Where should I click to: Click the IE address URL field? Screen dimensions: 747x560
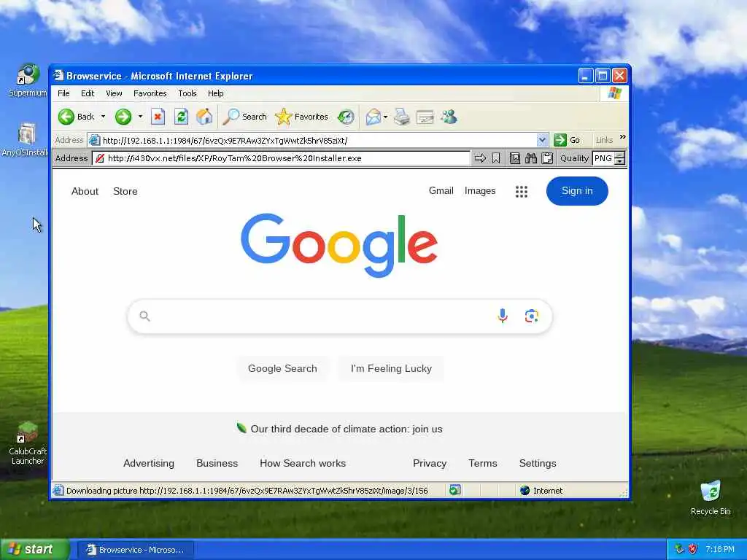point(318,140)
